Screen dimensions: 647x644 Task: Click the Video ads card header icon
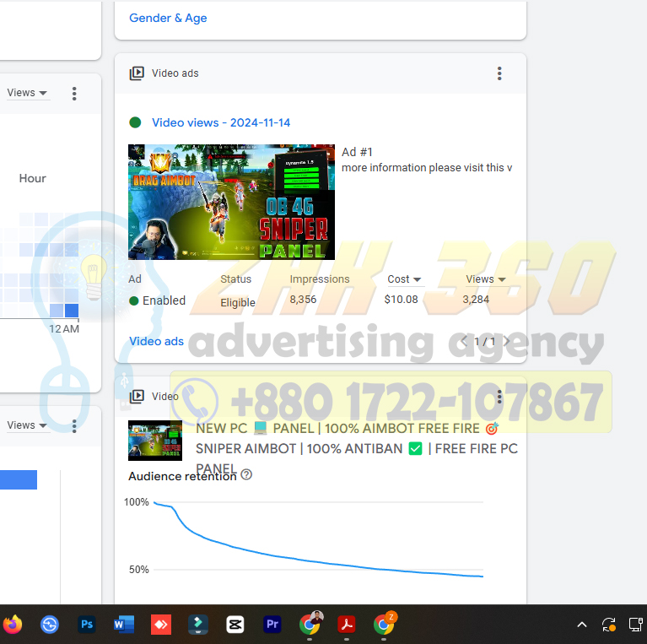(x=137, y=73)
